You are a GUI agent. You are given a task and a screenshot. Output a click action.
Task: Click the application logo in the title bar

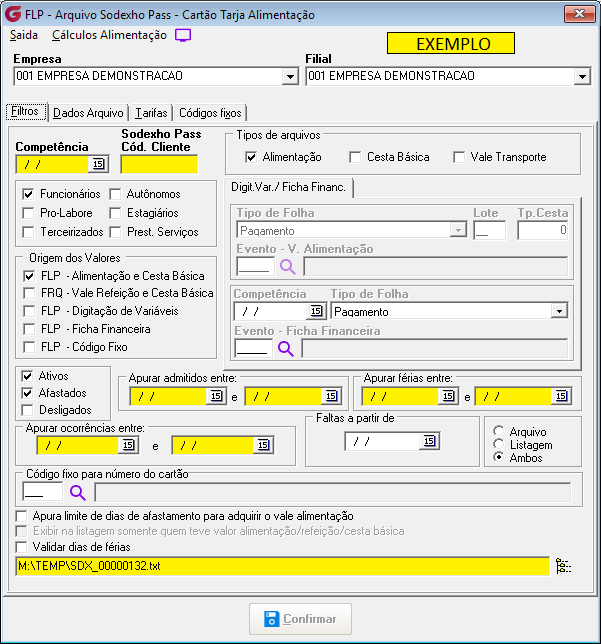coord(13,14)
